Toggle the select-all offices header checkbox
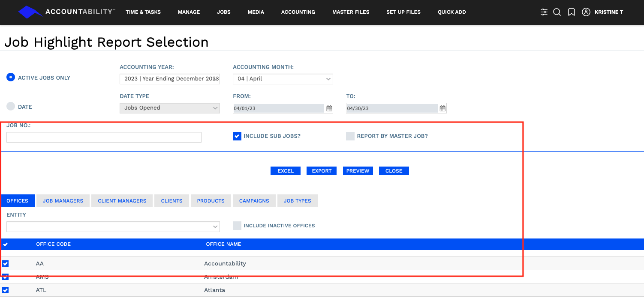This screenshot has width=644, height=298. pyautogui.click(x=5, y=244)
